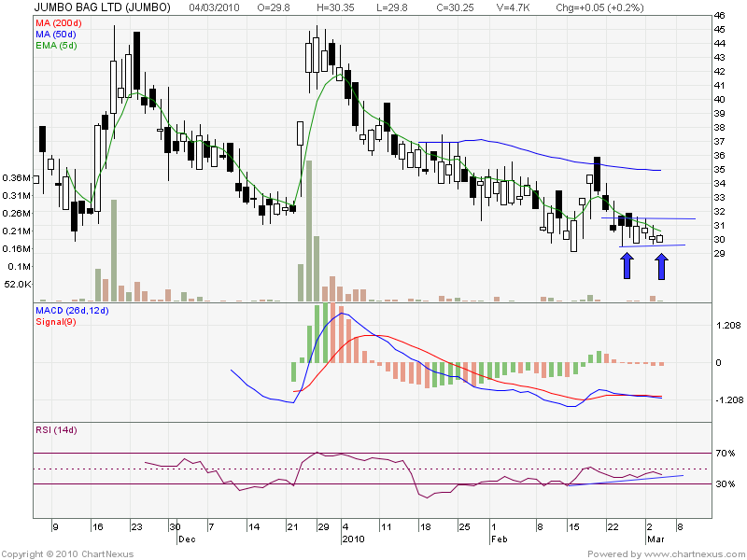Viewport: 747px width, 560px height.
Task: Click the 0.26M volume axis label
Action: 16,214
